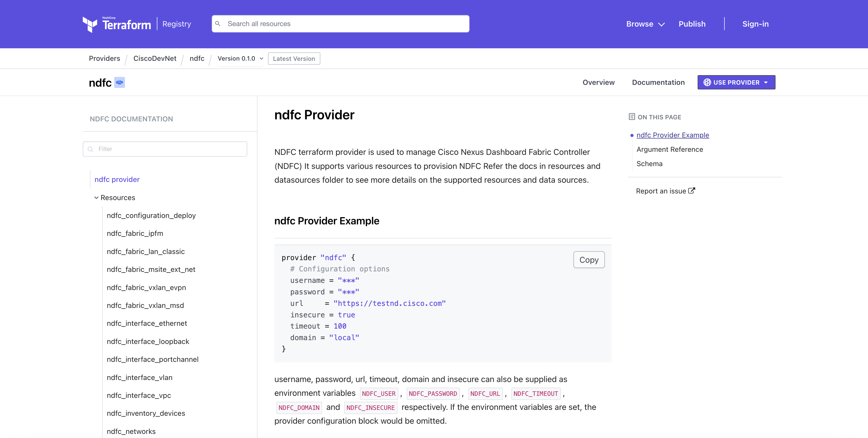Open ndfc_fabric_msite_ext_net resource doc

tap(151, 270)
